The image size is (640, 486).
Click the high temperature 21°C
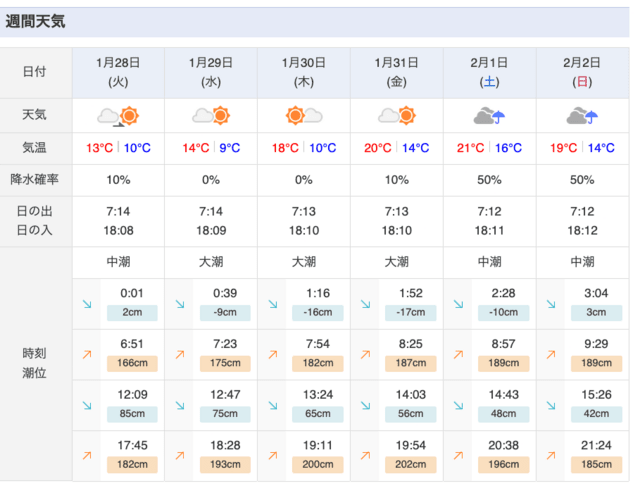(x=470, y=148)
